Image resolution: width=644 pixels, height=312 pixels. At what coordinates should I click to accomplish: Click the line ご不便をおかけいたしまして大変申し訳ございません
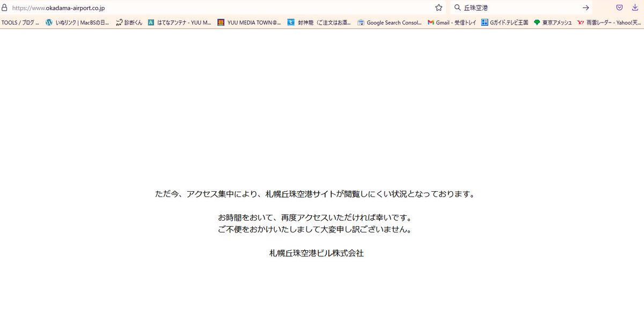pos(316,229)
